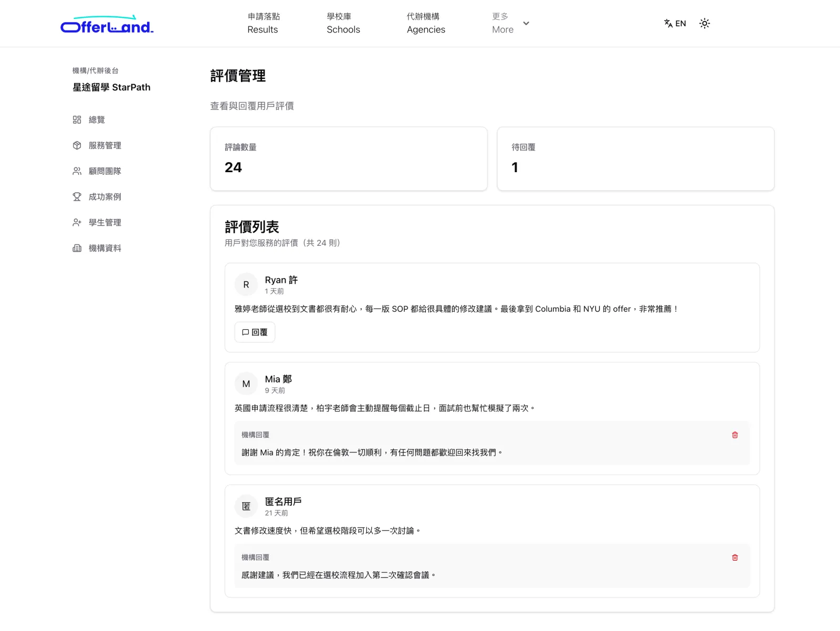Click Mia 鄭's M avatar
Viewport: 840px width, 631px height.
246,384
